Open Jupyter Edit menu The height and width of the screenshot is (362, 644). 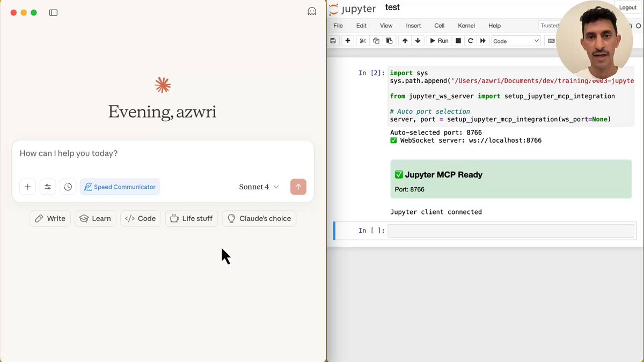[x=362, y=26]
